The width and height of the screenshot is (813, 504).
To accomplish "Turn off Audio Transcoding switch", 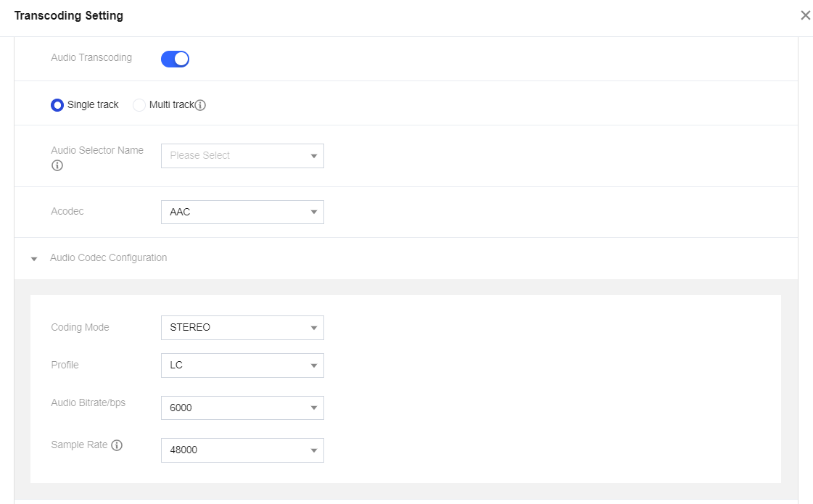I will click(x=175, y=59).
